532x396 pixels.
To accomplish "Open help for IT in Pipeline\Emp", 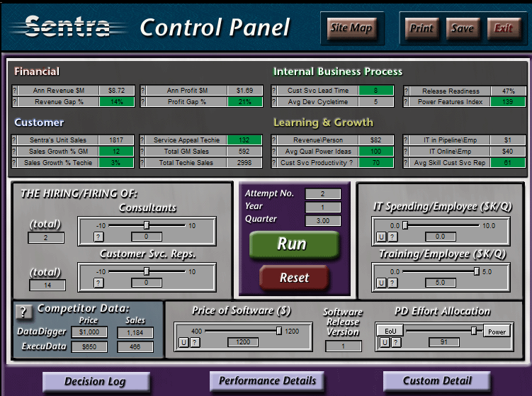I will (x=406, y=140).
